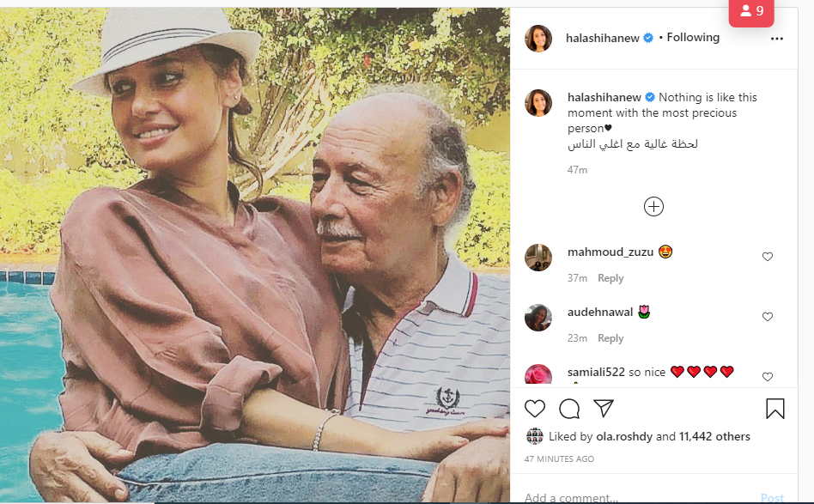
Task: Open the three-dot more options menu
Action: pyautogui.click(x=777, y=39)
